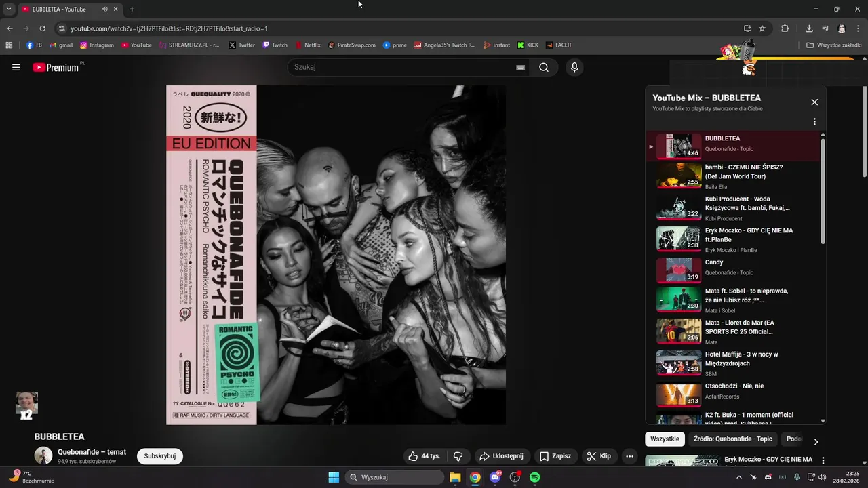Viewport: 868px width, 488px height.
Task: Subscribe with the Subskrybuj button
Action: pos(160,456)
